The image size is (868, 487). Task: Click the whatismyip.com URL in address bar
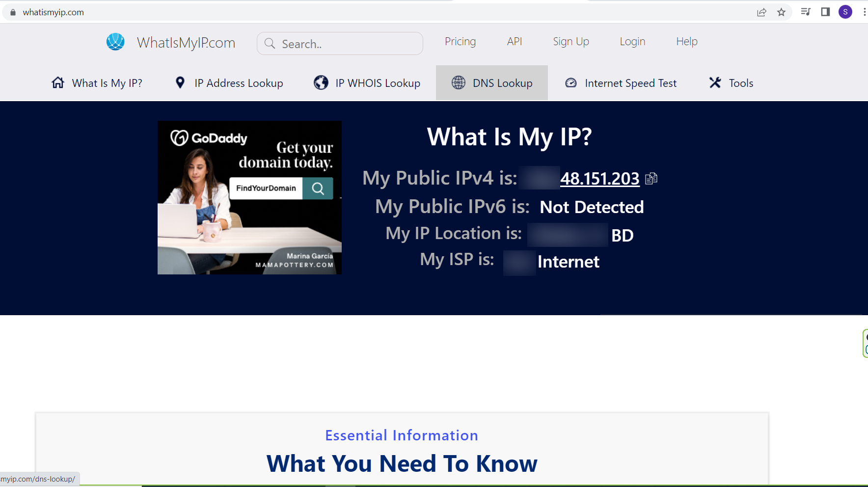(53, 12)
